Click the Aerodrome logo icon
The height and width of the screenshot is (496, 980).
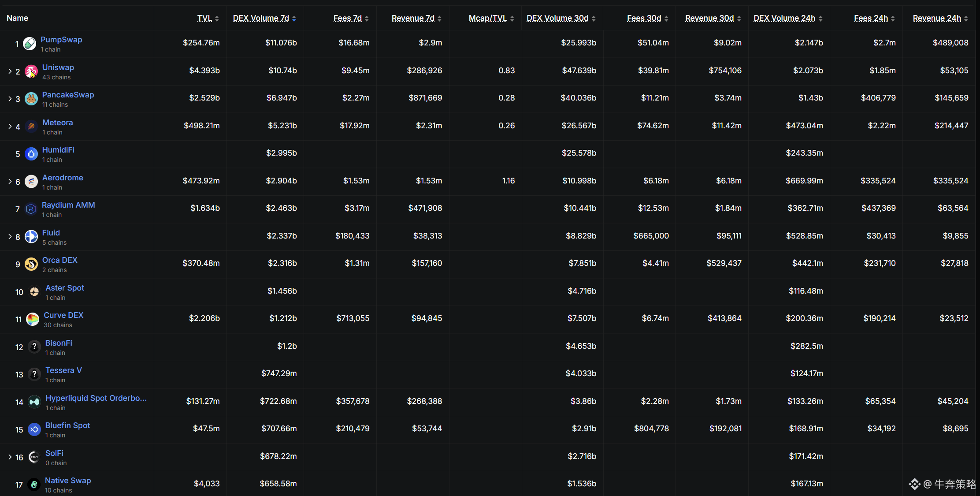point(31,182)
